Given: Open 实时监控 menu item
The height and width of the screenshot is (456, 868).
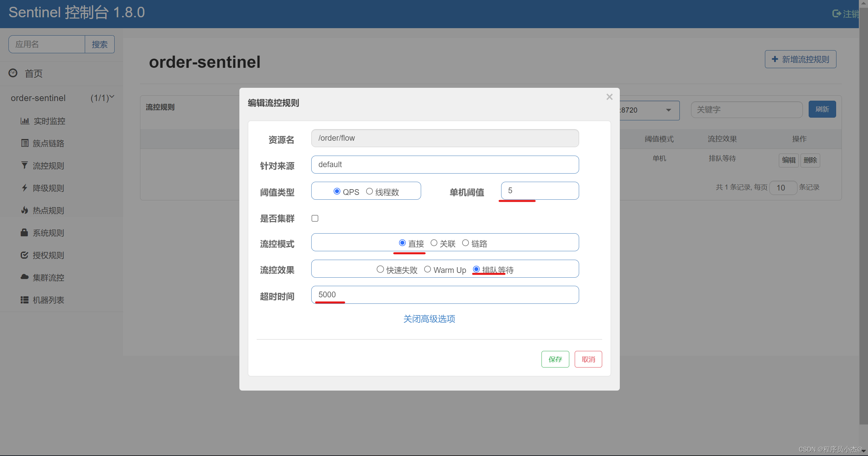Looking at the screenshot, I should click(x=49, y=121).
